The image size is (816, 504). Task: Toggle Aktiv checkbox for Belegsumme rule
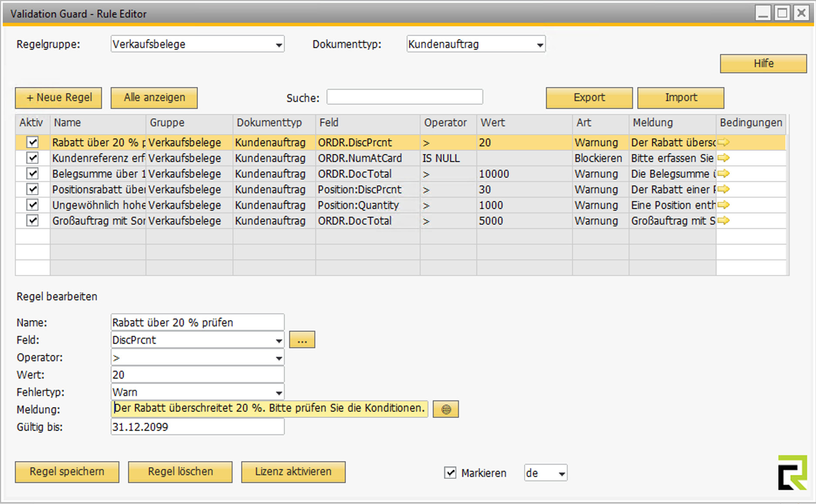coord(33,174)
